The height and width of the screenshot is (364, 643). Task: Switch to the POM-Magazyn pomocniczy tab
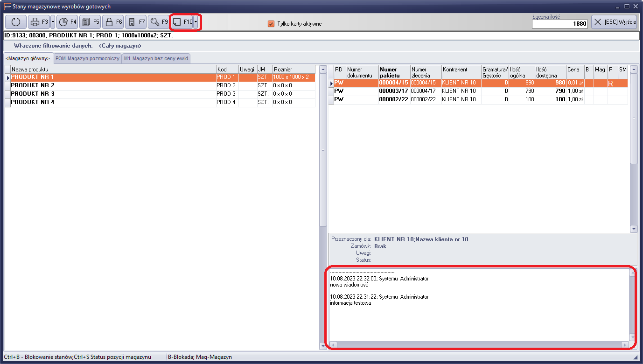point(87,59)
